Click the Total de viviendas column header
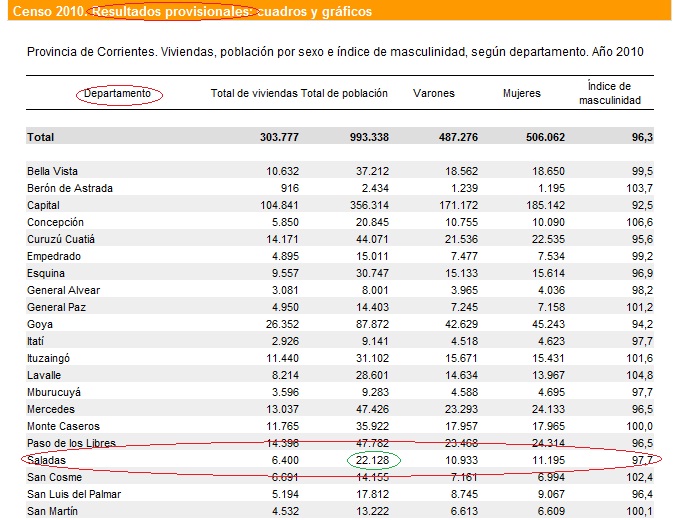Screen dimensions: 682x520 pos(254,94)
